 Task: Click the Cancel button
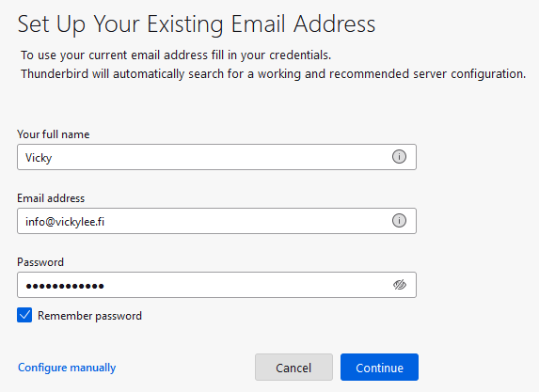[293, 368]
